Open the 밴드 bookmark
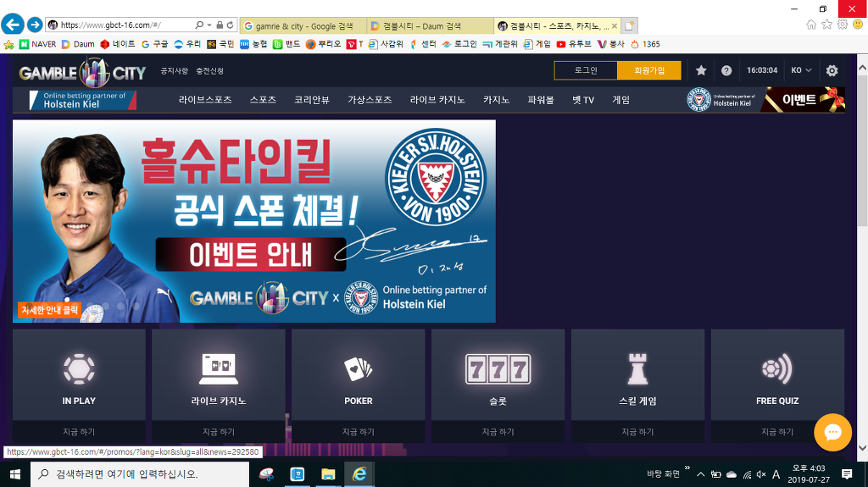868x487 pixels. point(287,44)
